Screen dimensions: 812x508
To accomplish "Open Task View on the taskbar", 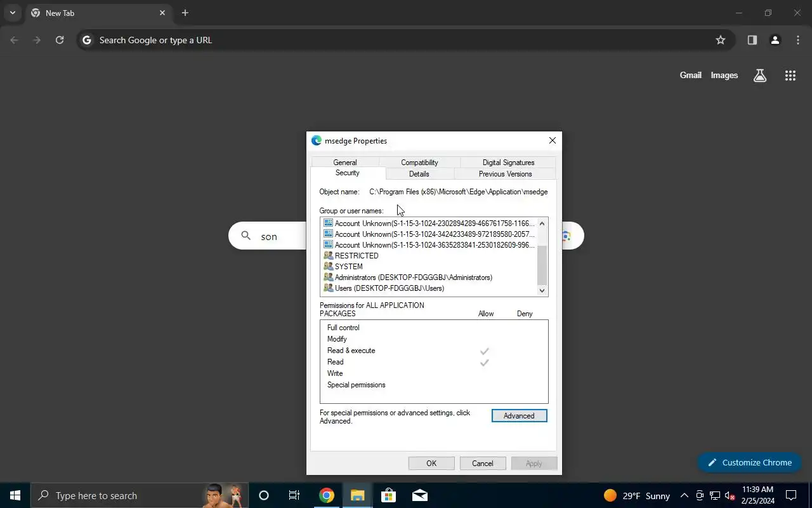I will [294, 495].
